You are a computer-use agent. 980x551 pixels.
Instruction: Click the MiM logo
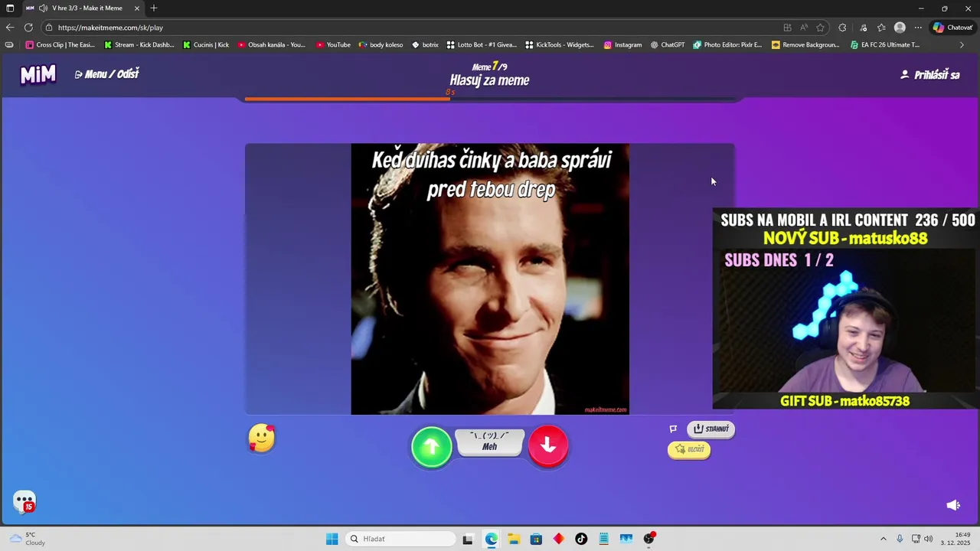point(38,74)
